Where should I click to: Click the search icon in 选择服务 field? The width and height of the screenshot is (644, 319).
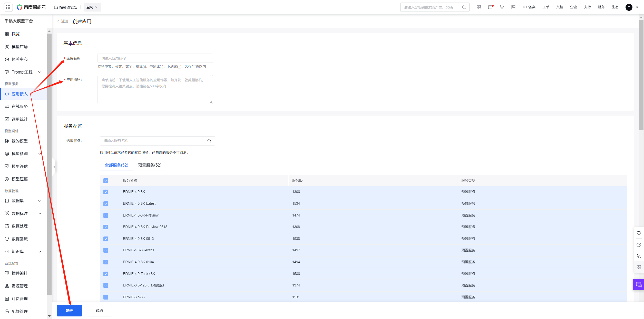coord(209,141)
